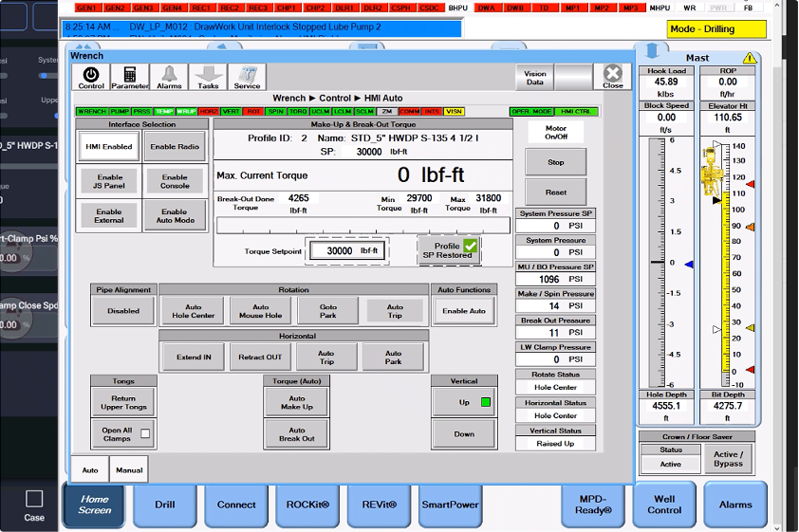Click the Vision Data button
This screenshot has height=532, width=799.
click(534, 78)
